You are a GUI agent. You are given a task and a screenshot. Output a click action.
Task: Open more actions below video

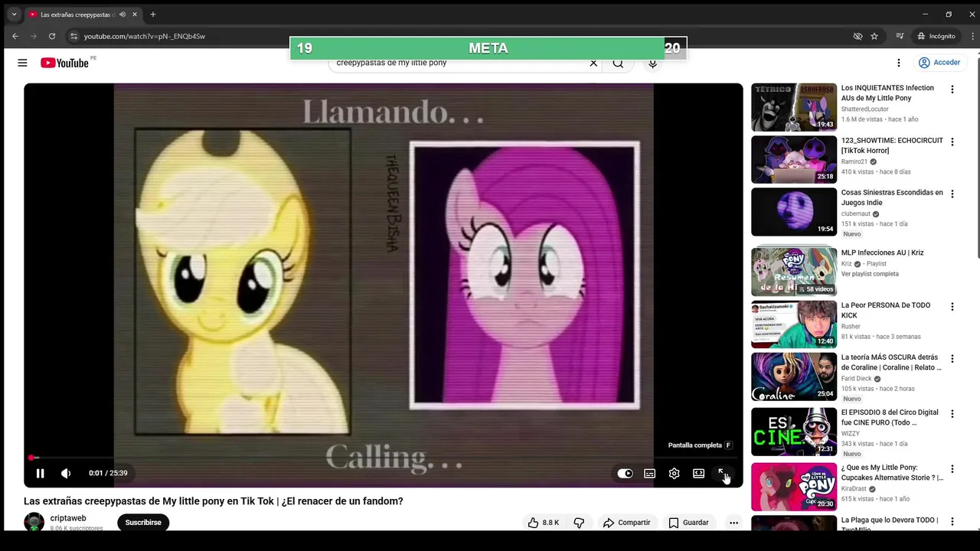point(733,523)
